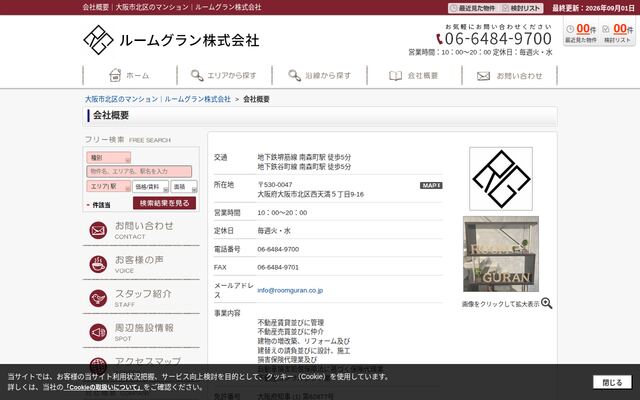
Task: Click the house icon in navigation
Action: click(x=115, y=76)
